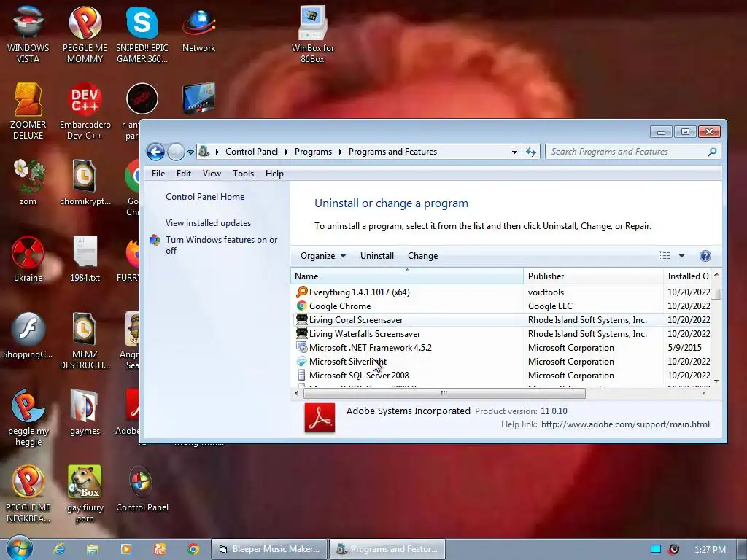Click the Back navigation arrow
This screenshot has height=560, width=747.
click(x=155, y=152)
